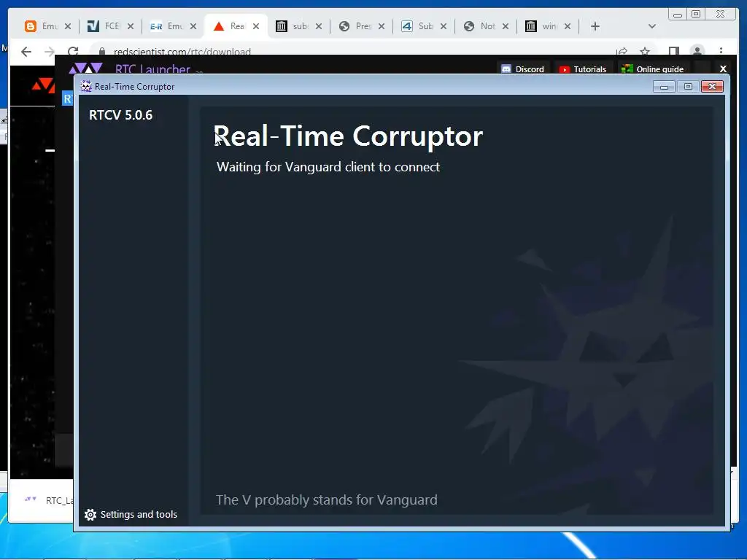Click the RTC_La download item in browser bar

pos(49,500)
